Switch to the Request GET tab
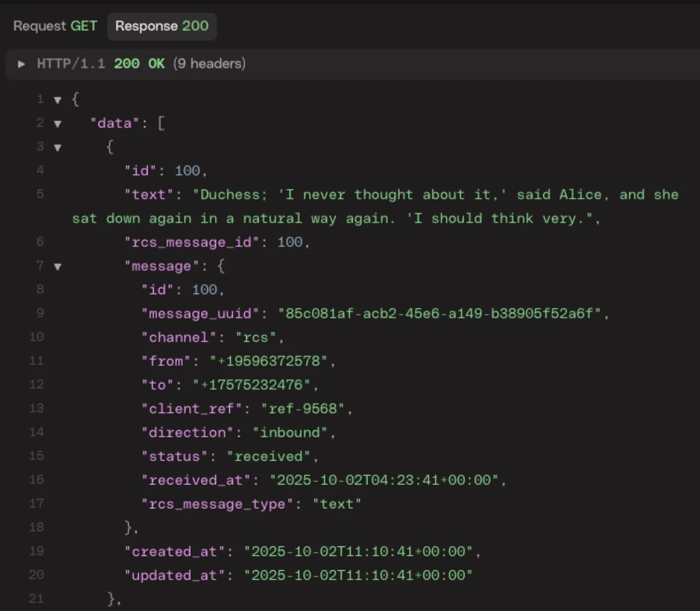The width and height of the screenshot is (700, 611). [x=55, y=26]
